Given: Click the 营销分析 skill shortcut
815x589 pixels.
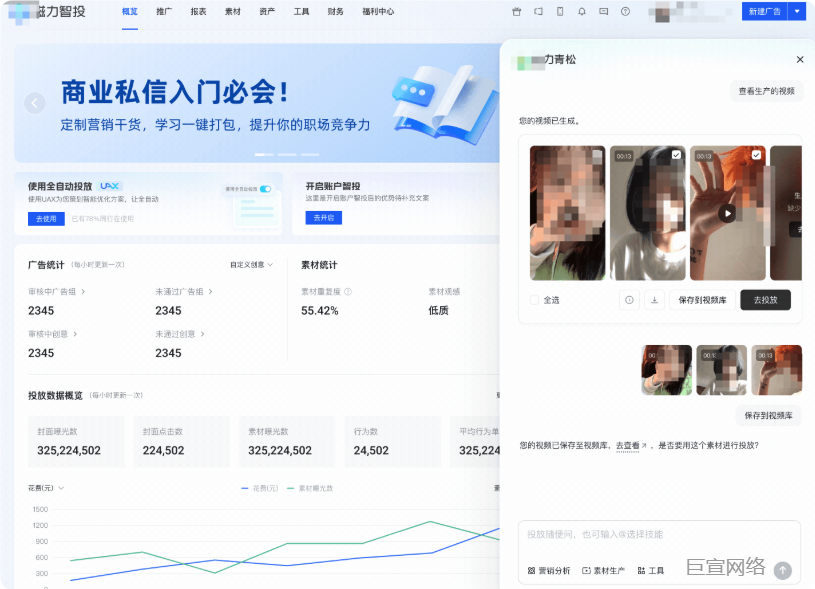Looking at the screenshot, I should [x=548, y=570].
